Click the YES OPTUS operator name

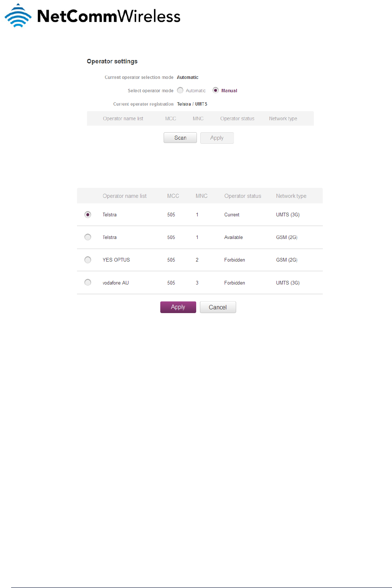(x=116, y=260)
